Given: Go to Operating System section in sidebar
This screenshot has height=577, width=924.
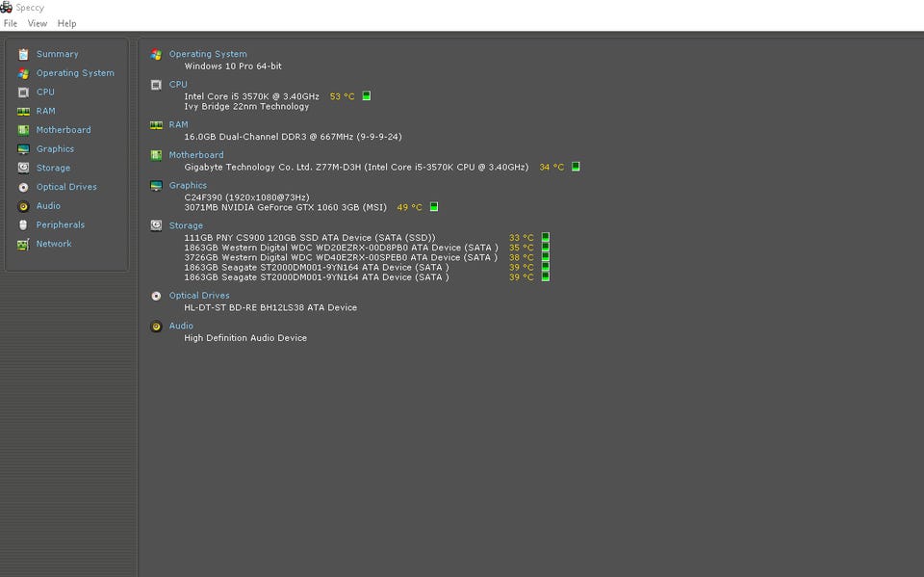Looking at the screenshot, I should 75,72.
